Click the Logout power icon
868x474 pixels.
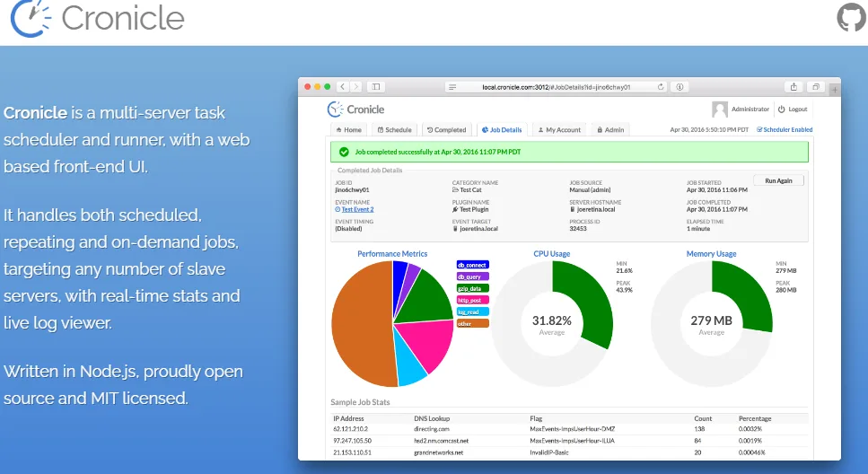pyautogui.click(x=782, y=110)
